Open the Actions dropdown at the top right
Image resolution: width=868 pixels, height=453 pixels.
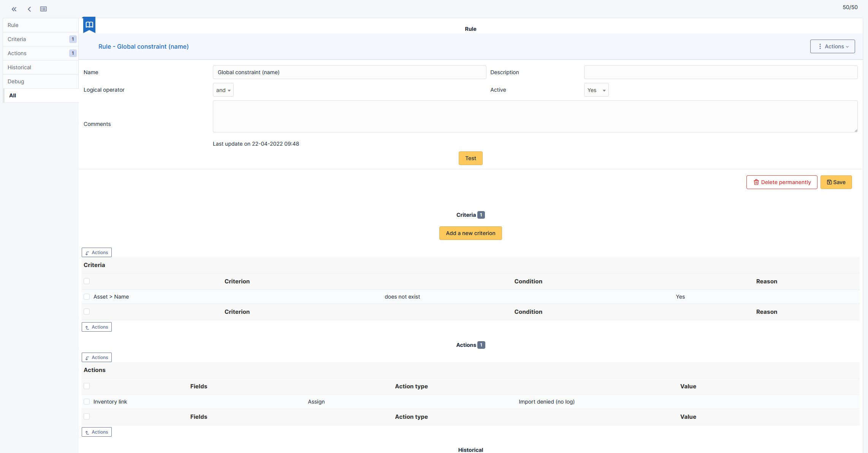(832, 46)
